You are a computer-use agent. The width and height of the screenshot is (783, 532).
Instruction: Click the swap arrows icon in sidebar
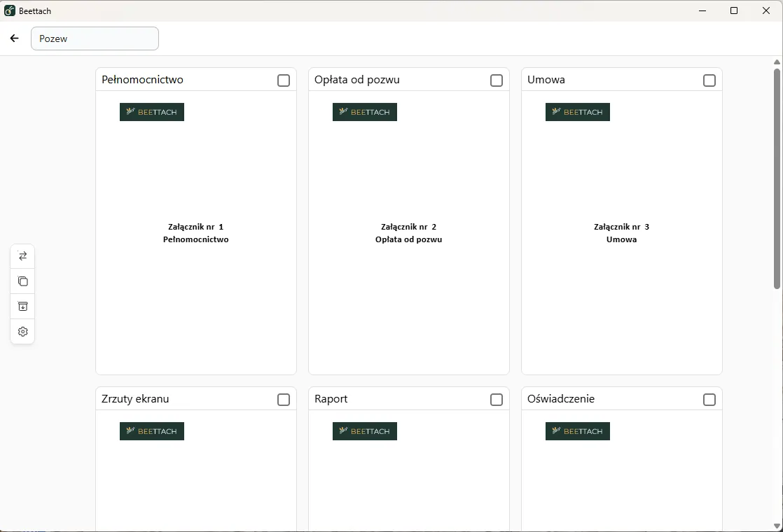tap(22, 256)
